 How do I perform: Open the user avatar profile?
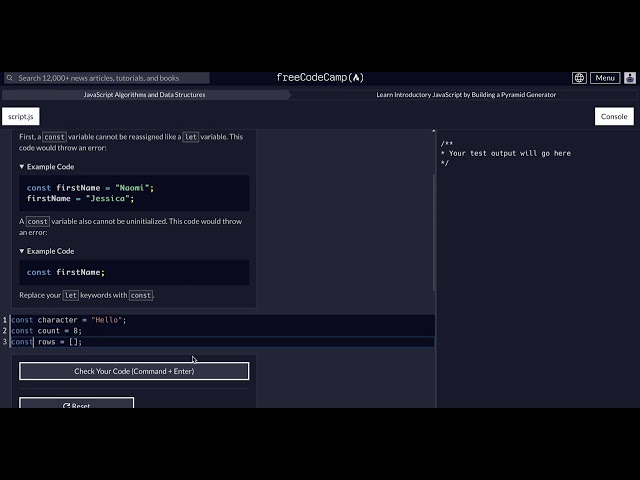tap(630, 78)
